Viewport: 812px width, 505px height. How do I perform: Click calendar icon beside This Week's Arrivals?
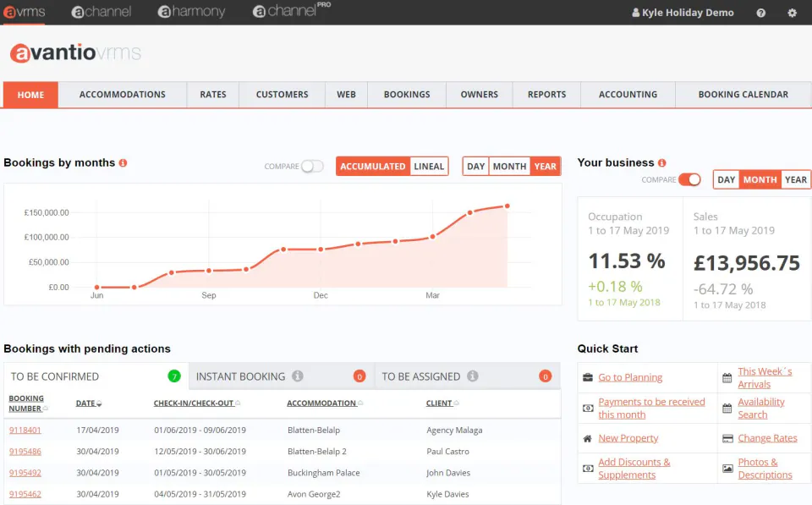[x=727, y=378]
